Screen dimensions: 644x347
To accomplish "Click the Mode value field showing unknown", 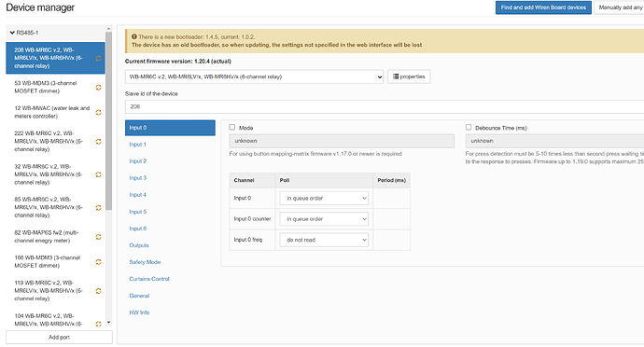I will (342, 141).
